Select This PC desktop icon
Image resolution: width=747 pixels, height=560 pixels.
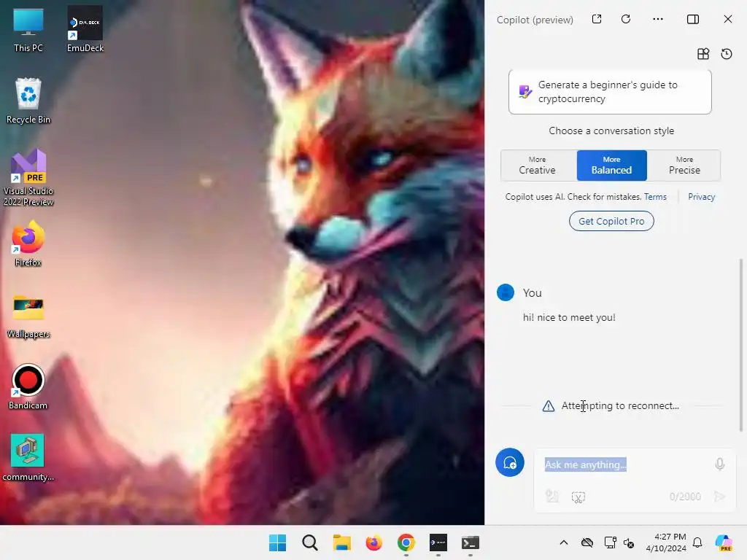coord(28,30)
